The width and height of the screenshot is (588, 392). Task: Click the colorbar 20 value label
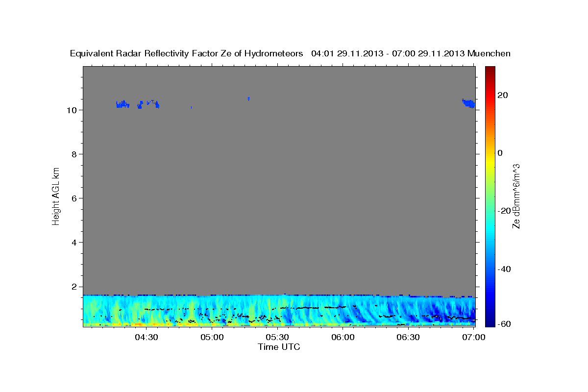pos(502,95)
